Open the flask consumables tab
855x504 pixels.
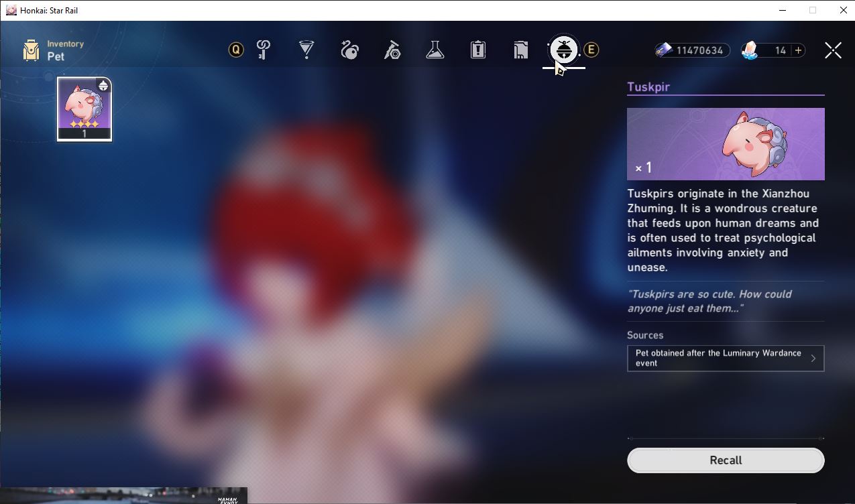point(435,50)
